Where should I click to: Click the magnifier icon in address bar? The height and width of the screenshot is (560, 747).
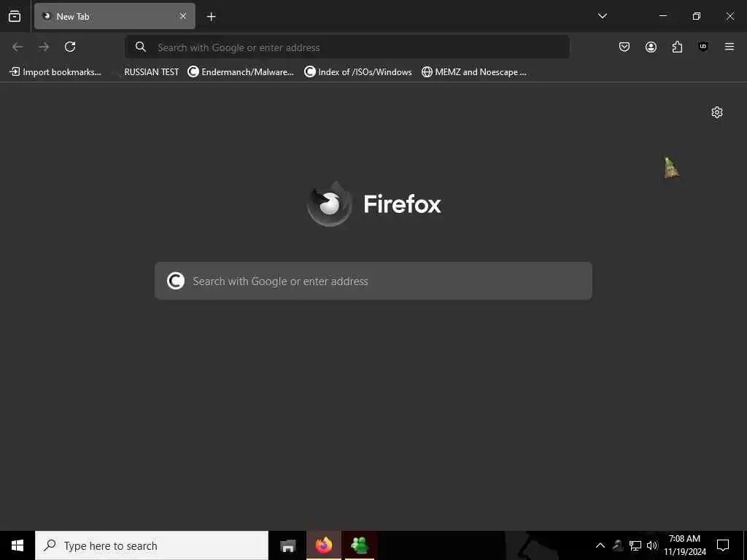coord(141,47)
